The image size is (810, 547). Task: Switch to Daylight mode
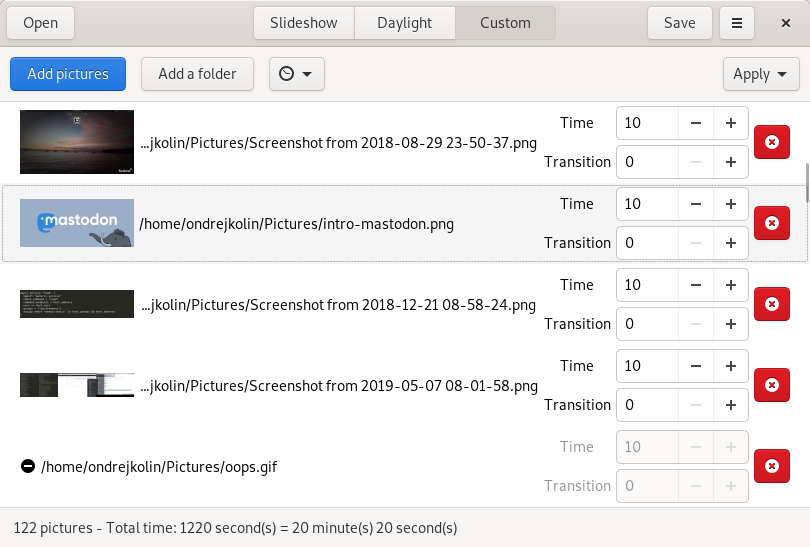coord(404,23)
